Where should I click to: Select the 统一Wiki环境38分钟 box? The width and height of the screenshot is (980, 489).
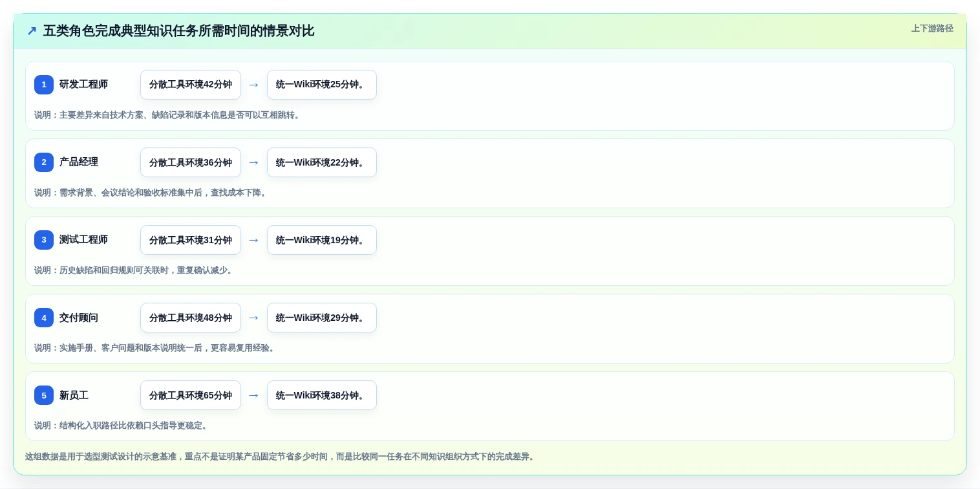322,395
